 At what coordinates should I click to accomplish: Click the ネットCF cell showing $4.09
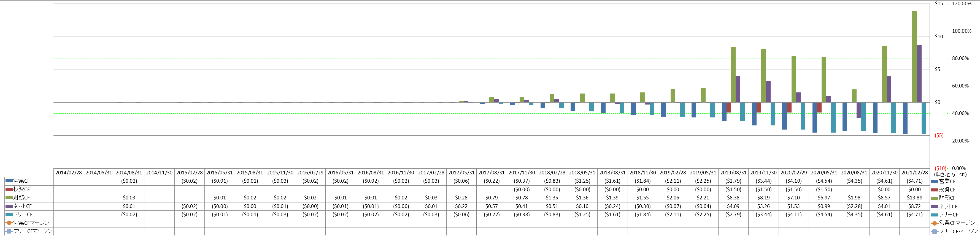pyautogui.click(x=733, y=206)
